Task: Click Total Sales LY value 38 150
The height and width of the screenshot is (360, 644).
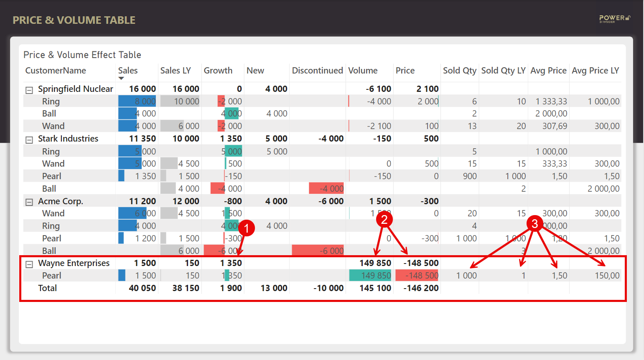Action: (x=186, y=288)
